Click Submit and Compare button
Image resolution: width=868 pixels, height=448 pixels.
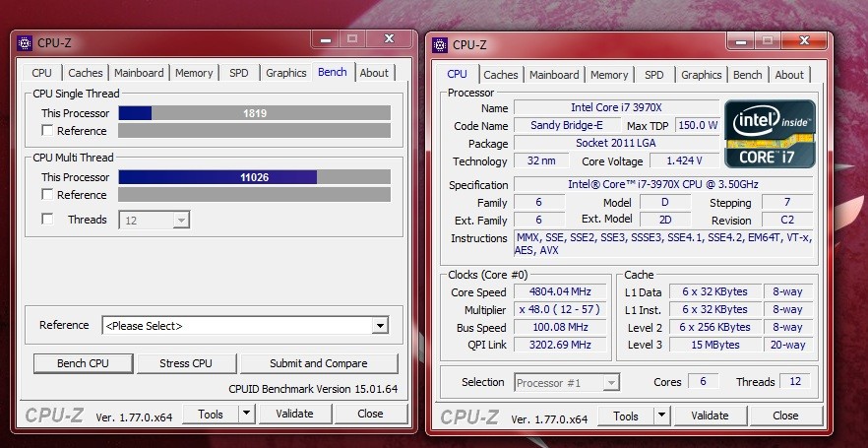(x=319, y=363)
